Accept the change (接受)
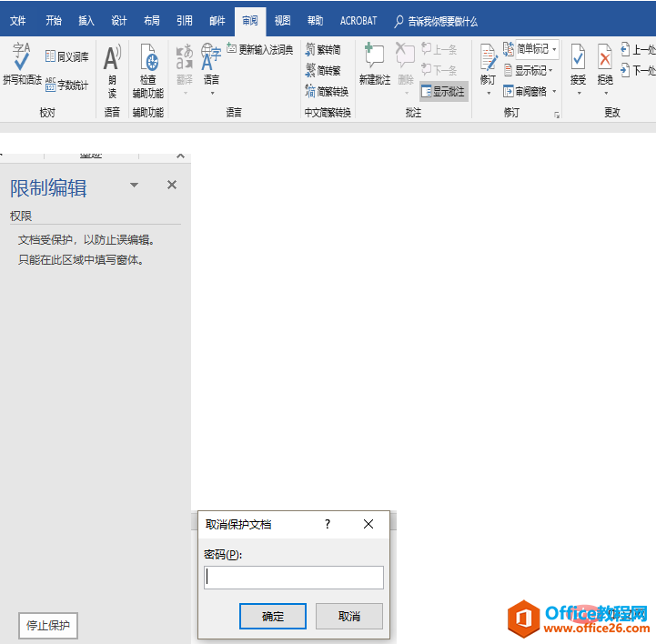The image size is (656, 644). [x=578, y=64]
